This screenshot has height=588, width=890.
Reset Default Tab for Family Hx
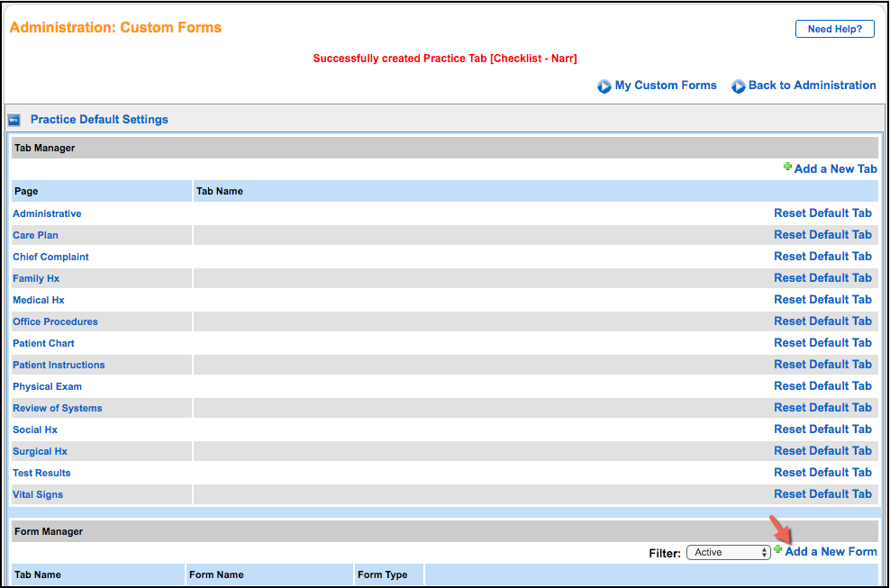pyautogui.click(x=822, y=278)
